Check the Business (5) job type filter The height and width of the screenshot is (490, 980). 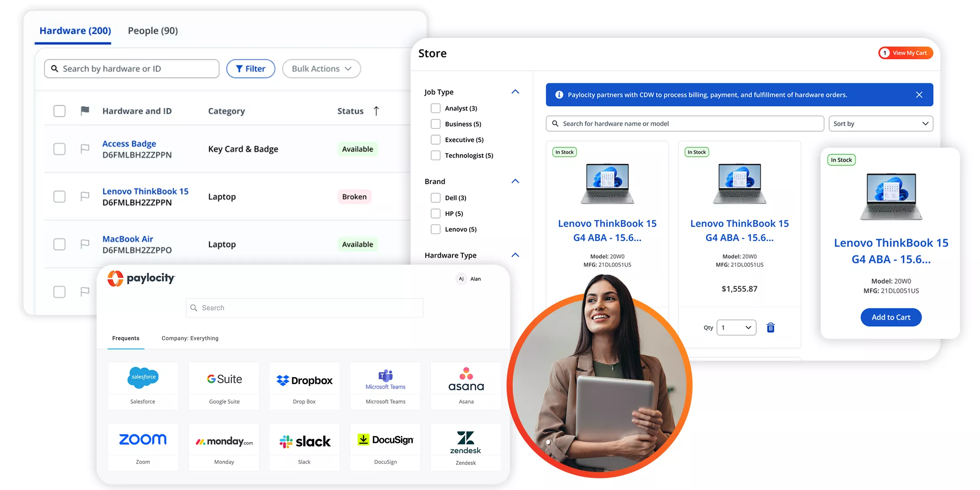point(435,124)
